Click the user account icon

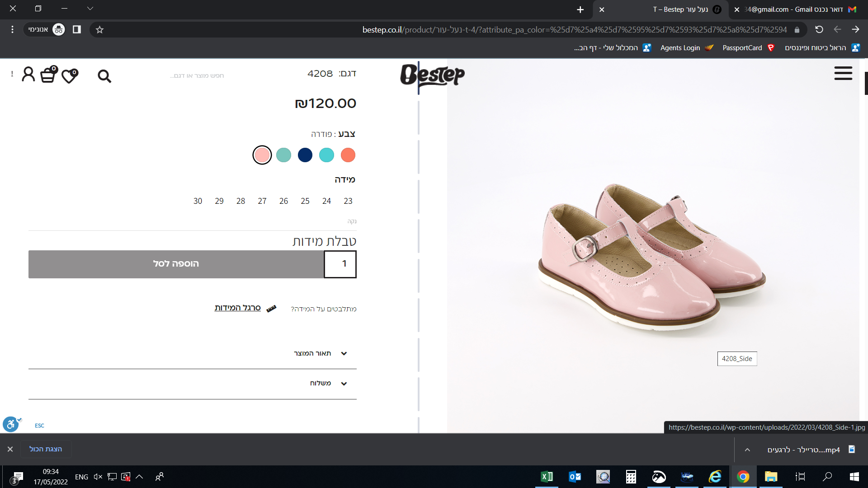[28, 74]
